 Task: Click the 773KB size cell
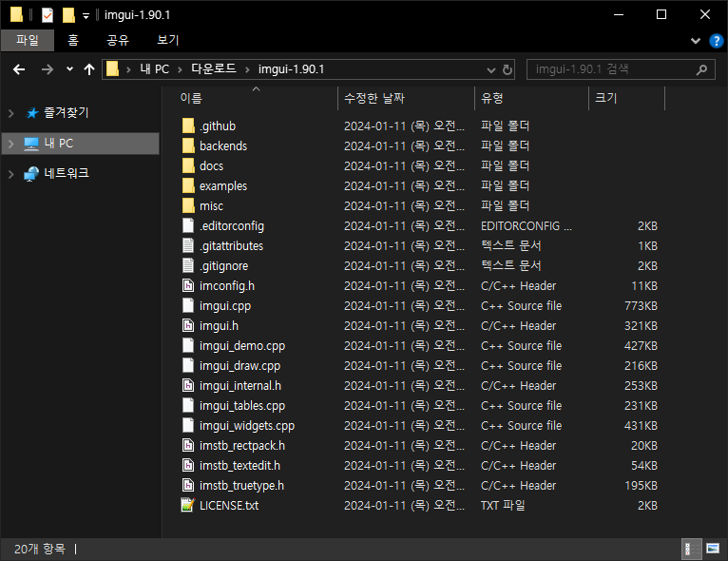click(641, 306)
